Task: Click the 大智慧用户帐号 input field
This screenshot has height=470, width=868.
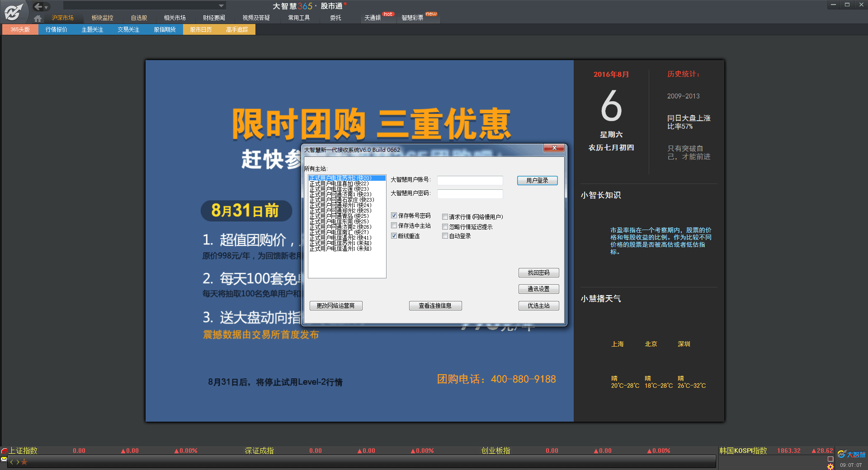Action: pyautogui.click(x=470, y=180)
